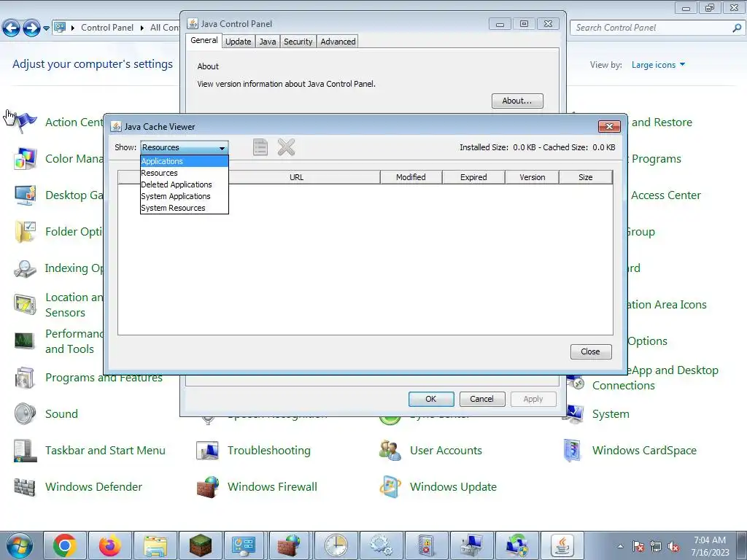
Task: Click Cancel in the Java Control Panel
Action: (x=481, y=399)
